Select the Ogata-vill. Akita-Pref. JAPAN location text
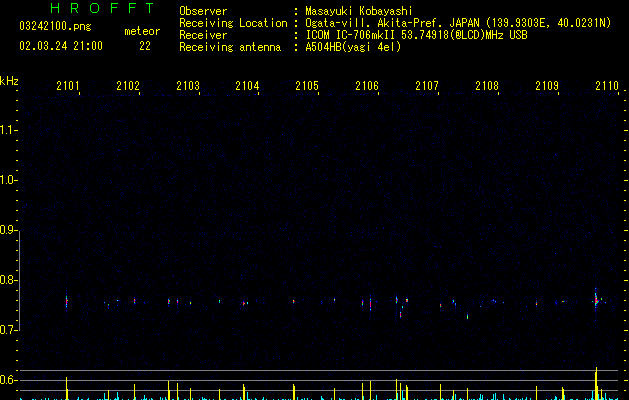Viewport: 629px width, 400px height. pos(458,23)
